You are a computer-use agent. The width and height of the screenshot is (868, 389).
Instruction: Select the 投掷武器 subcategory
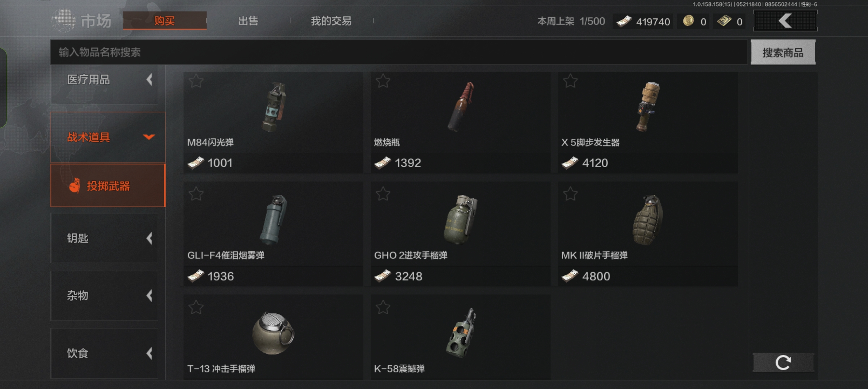coord(108,186)
